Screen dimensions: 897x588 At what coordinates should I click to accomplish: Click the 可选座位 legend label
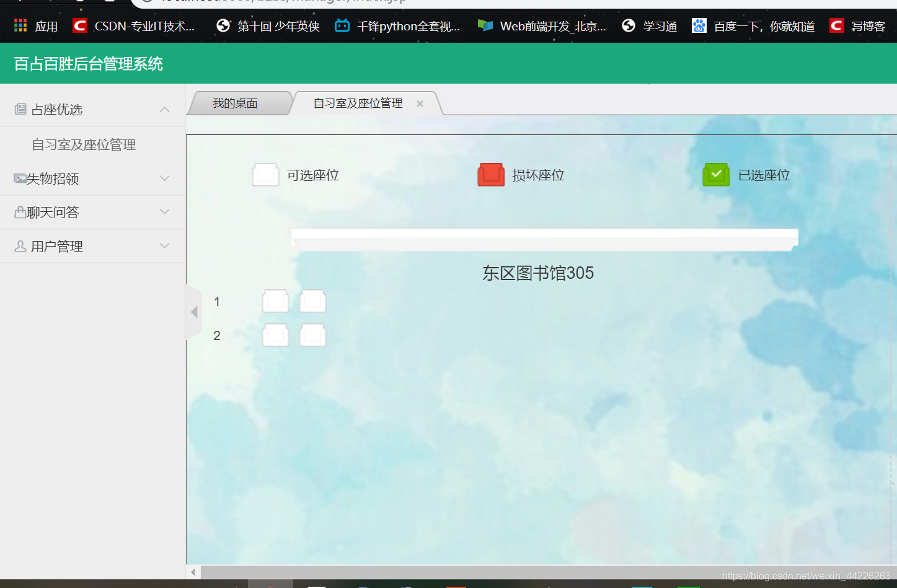point(313,175)
